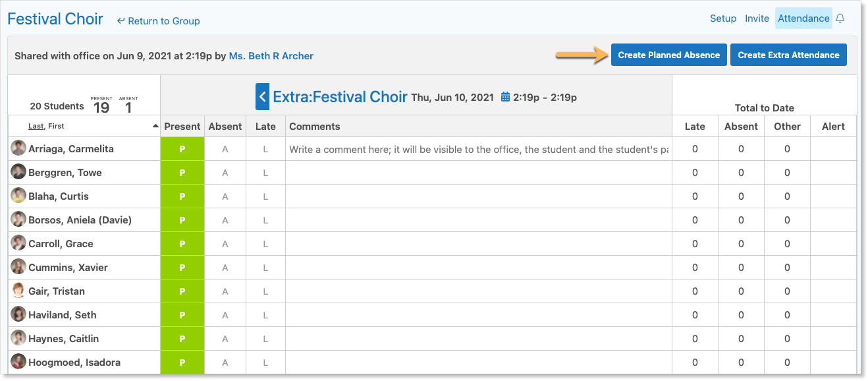Viewport: 868px width, 381px height.
Task: Click the Last sort option in the header
Action: point(36,126)
